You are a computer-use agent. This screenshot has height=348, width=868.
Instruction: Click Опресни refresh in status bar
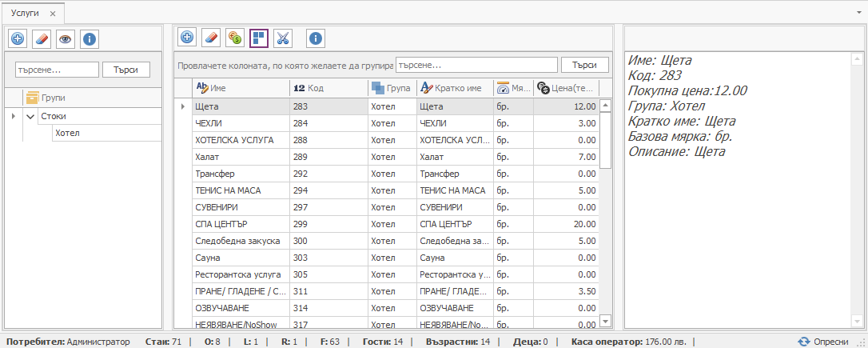pyautogui.click(x=823, y=342)
